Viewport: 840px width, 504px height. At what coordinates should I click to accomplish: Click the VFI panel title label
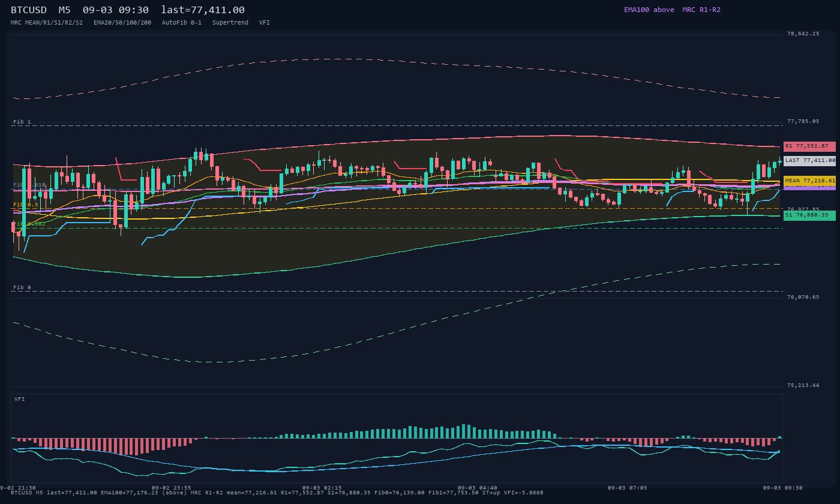coord(20,399)
